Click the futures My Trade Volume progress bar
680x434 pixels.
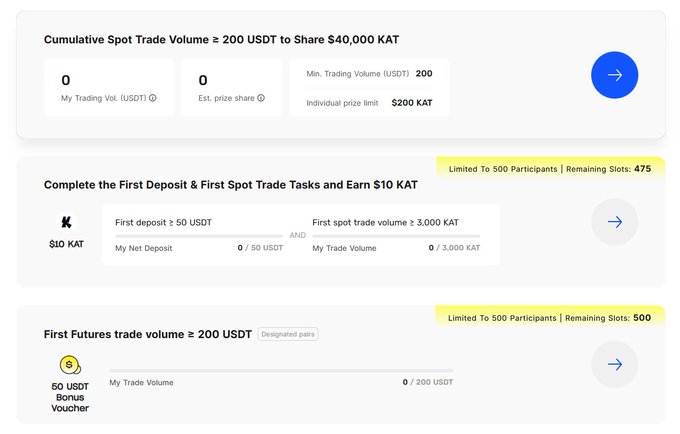pos(281,370)
